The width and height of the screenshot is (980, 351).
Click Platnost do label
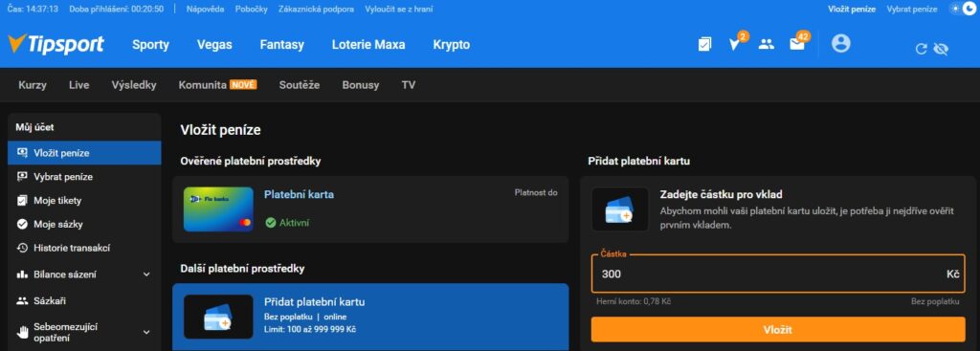536,192
